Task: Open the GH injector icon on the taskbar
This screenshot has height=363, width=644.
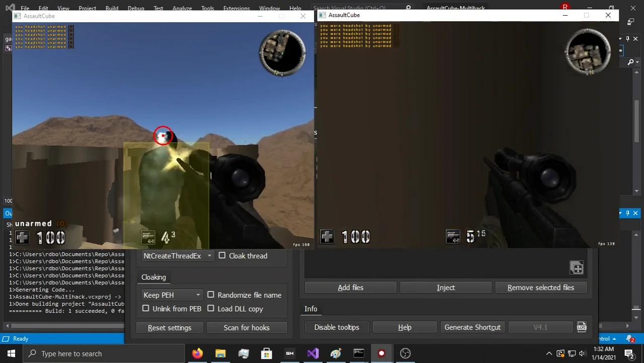Action: [x=289, y=353]
